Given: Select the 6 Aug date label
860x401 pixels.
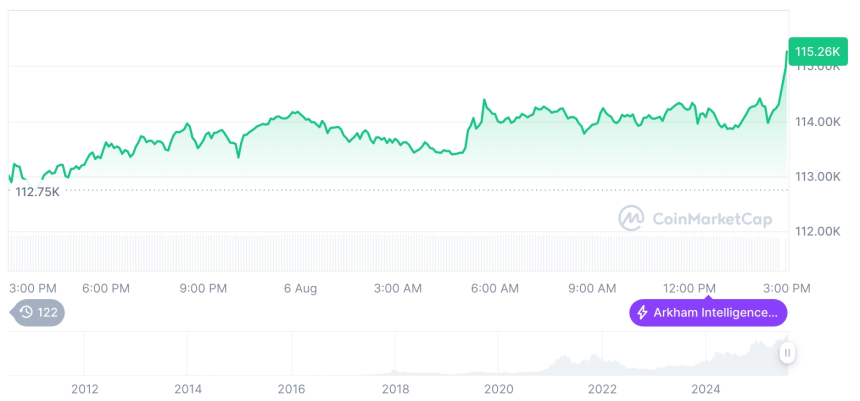Looking at the screenshot, I should click(300, 288).
